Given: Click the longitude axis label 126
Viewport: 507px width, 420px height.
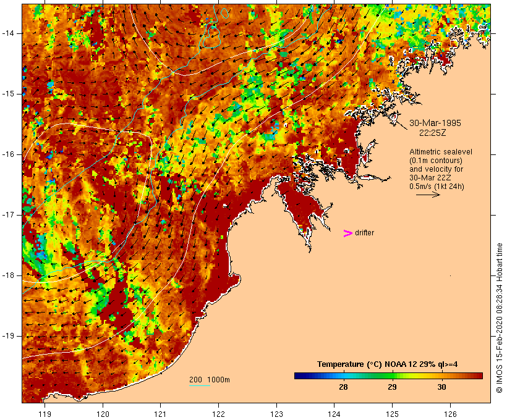Looking at the screenshot, I should tap(450, 414).
